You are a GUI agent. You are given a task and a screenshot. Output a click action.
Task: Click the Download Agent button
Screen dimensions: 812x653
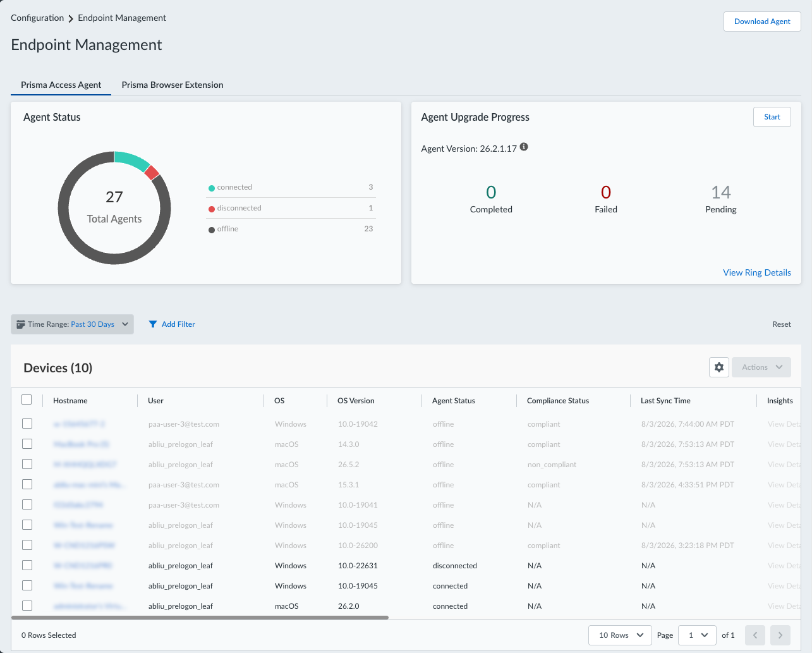(x=762, y=21)
